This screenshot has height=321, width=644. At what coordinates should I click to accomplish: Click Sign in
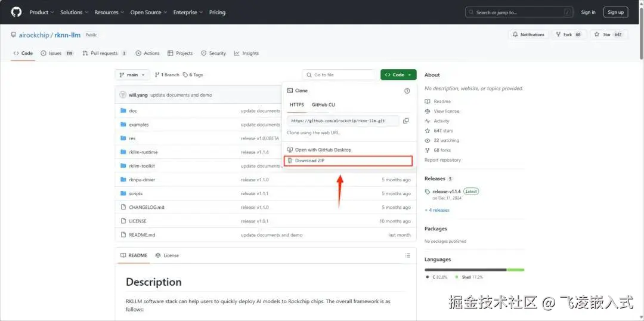coord(588,13)
